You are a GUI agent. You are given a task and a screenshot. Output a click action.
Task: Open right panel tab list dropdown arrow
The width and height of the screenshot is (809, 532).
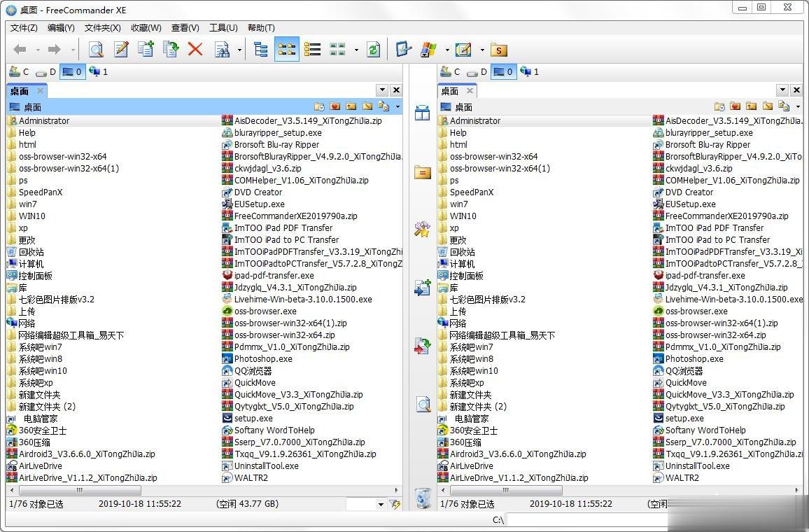(782, 90)
